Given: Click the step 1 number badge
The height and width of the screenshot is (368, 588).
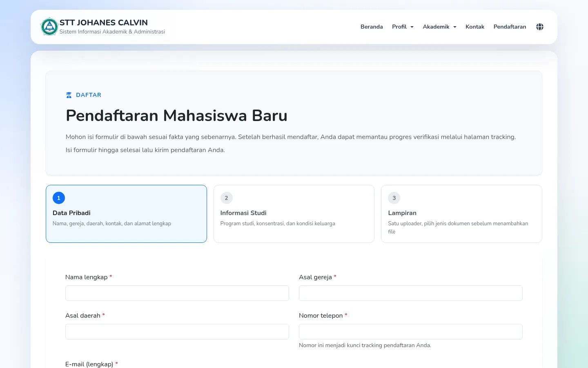Looking at the screenshot, I should click(59, 198).
